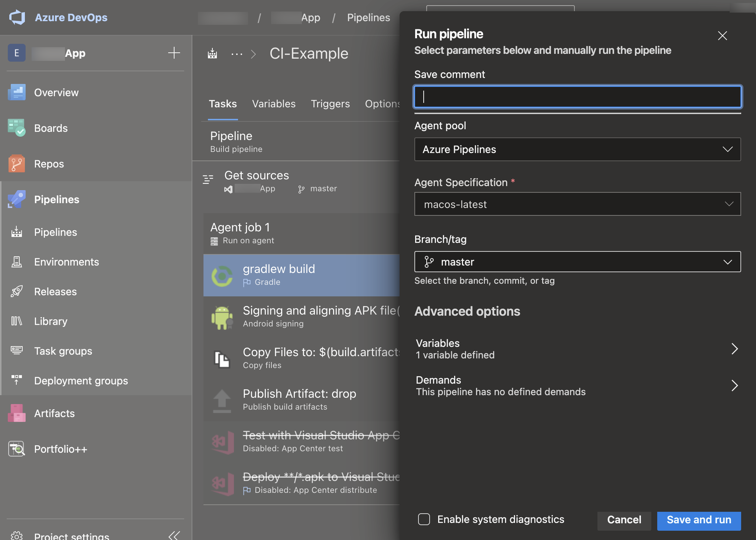Open the Branch/tag master dropdown
Viewport: 756px width, 540px height.
click(577, 262)
